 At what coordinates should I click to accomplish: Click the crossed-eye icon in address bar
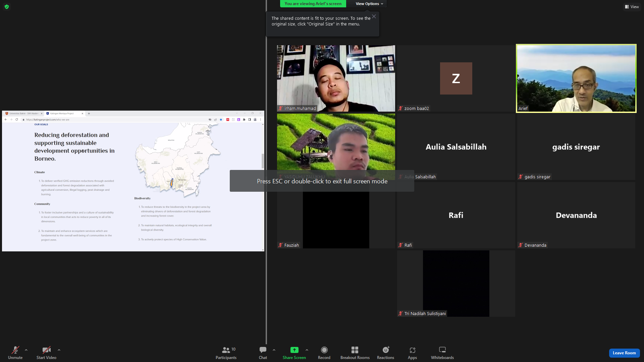click(x=210, y=120)
